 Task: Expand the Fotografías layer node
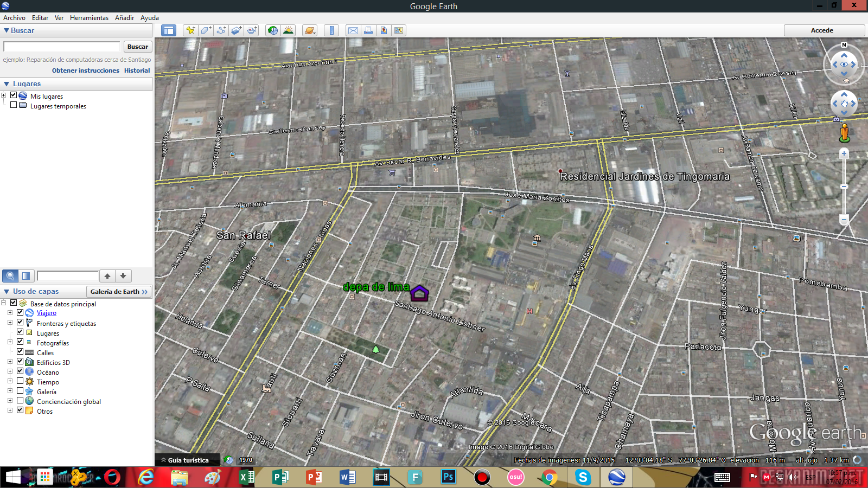[10, 342]
